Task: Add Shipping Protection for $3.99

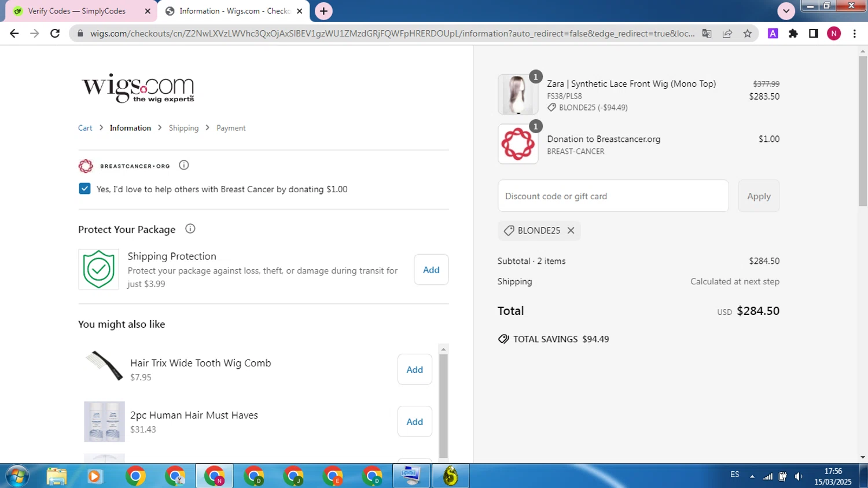Action: [x=431, y=270]
